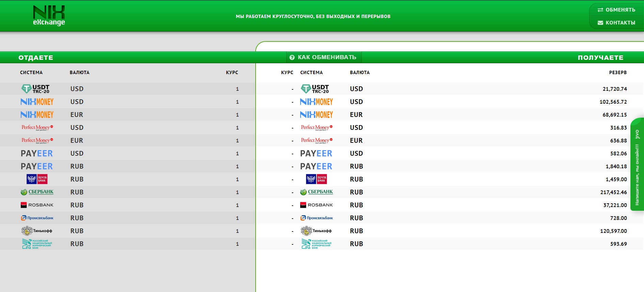
Task: Click the reserve value 120,597.00
Action: coord(613,231)
